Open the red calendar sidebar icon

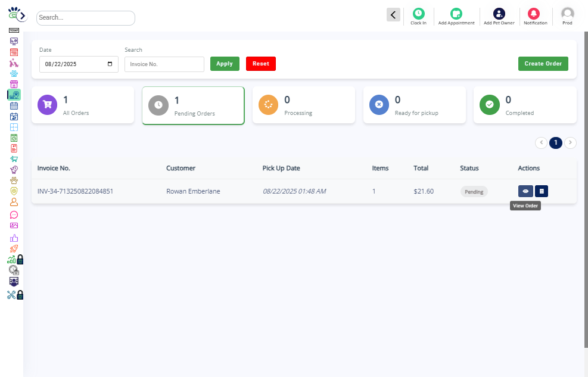click(x=14, y=52)
